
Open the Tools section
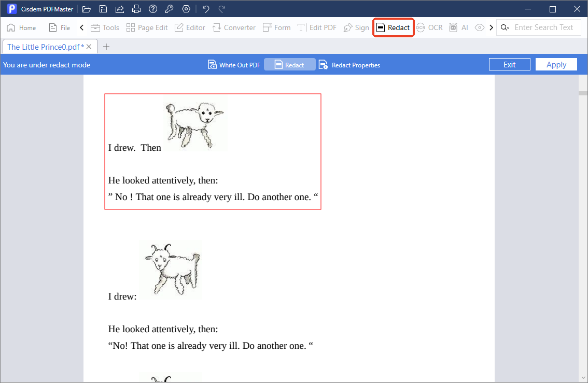click(105, 28)
